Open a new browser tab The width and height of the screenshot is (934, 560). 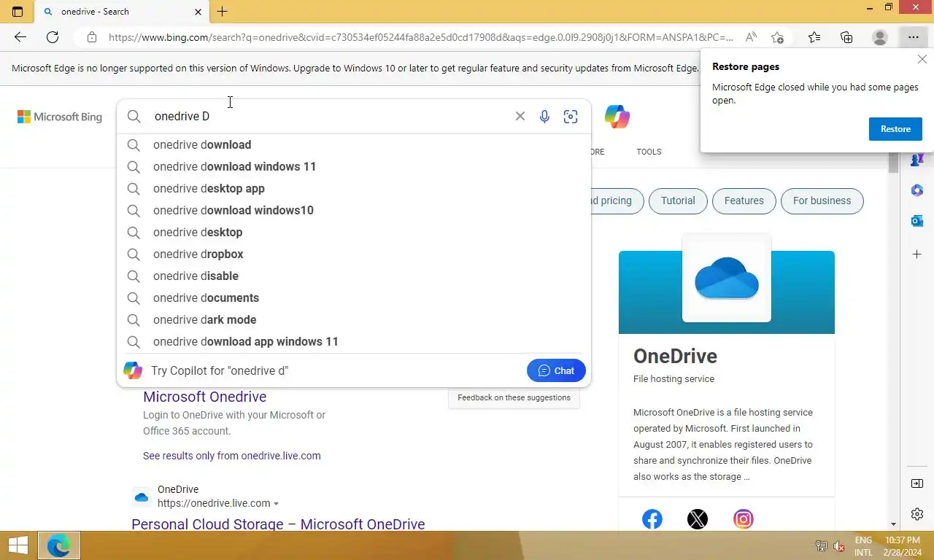click(223, 12)
